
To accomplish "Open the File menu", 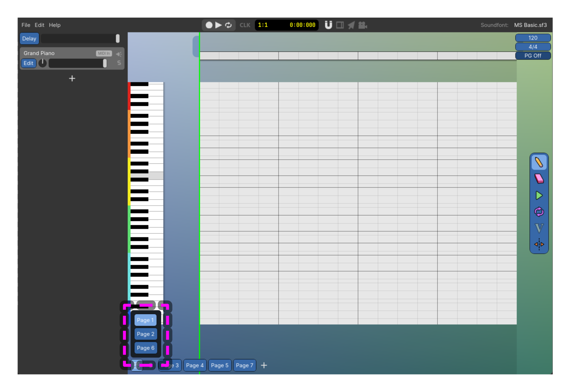I will point(26,25).
